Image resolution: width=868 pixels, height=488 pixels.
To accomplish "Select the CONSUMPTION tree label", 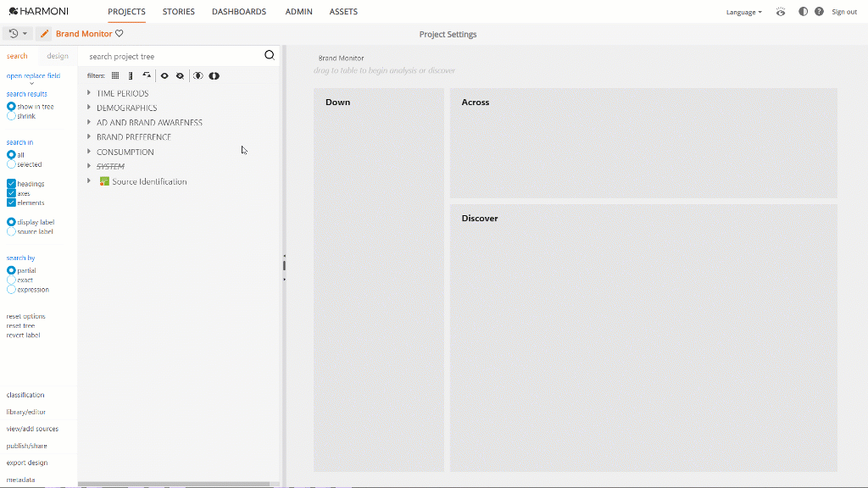I will [x=125, y=152].
